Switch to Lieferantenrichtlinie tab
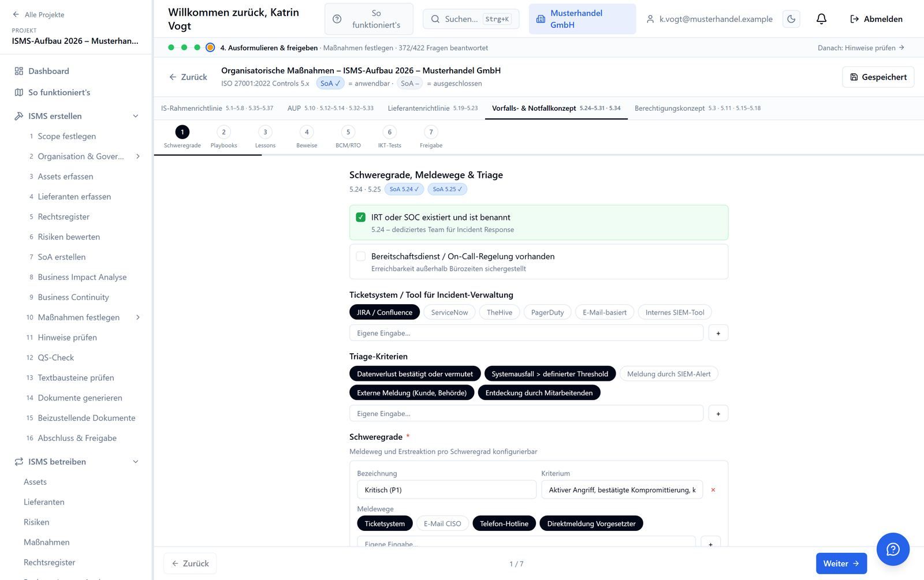The height and width of the screenshot is (580, 924). point(433,108)
